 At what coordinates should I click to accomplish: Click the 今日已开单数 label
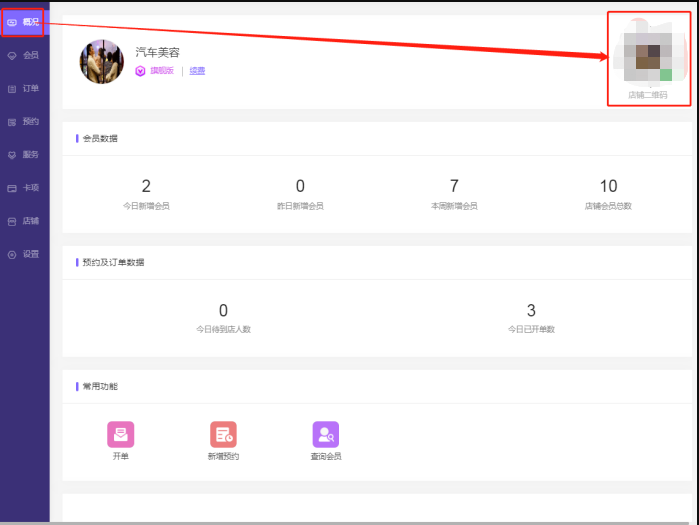pyautogui.click(x=531, y=329)
